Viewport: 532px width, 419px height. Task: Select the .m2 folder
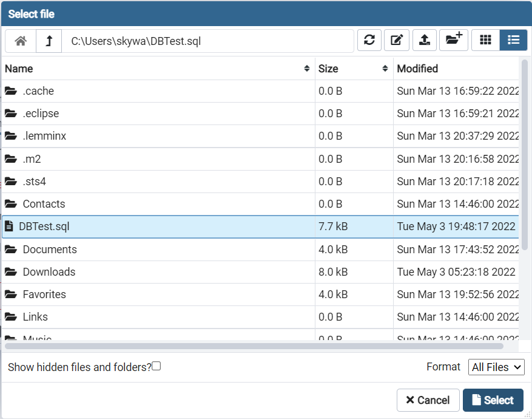point(260,159)
